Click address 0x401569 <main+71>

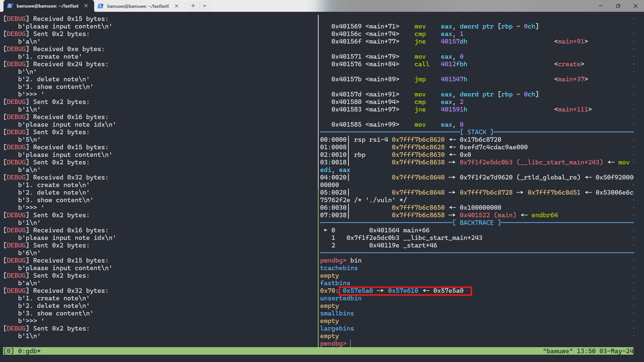365,26
